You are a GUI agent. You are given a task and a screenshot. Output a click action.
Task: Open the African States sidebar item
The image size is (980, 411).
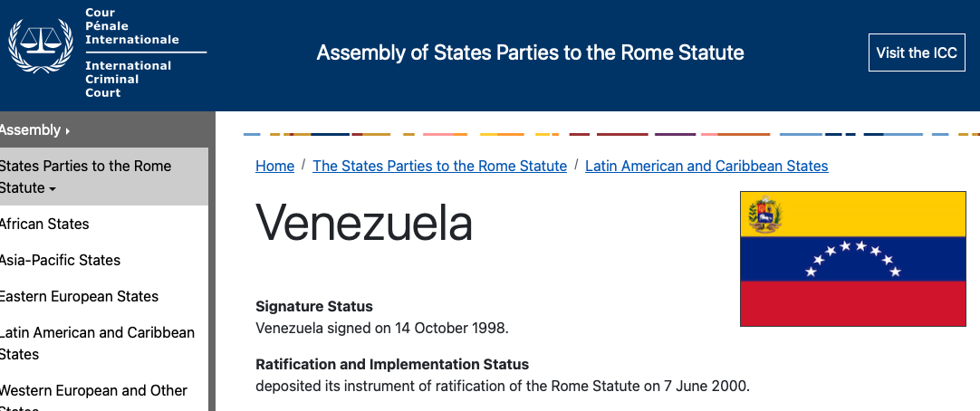click(x=44, y=224)
